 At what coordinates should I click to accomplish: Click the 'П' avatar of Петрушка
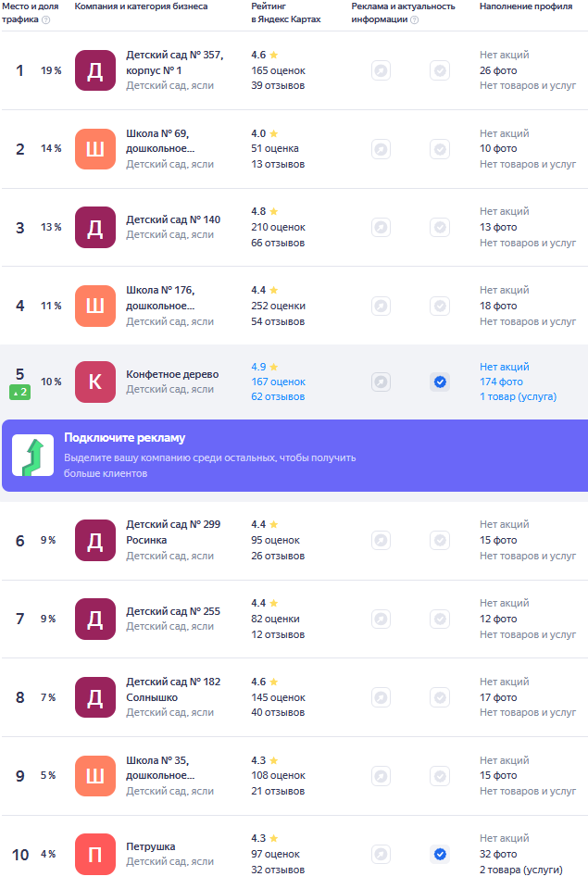click(x=94, y=854)
